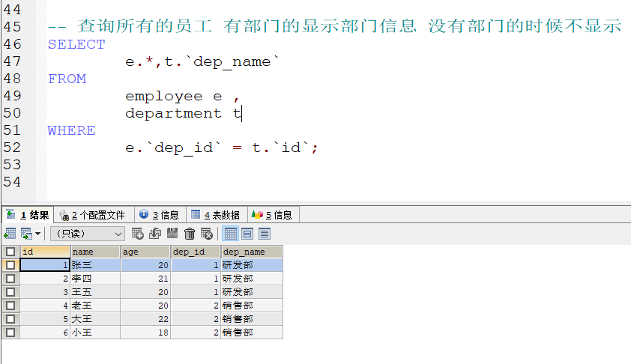Check the row checkbox for 张三

tap(10, 265)
